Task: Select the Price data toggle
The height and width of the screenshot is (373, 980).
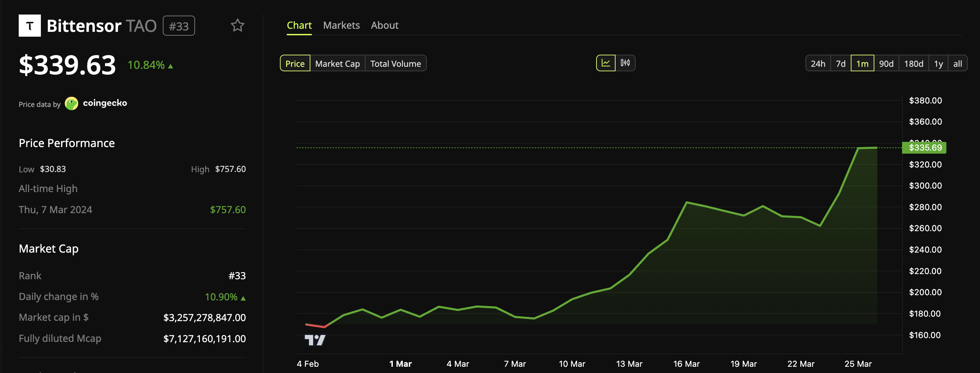Action: 295,63
